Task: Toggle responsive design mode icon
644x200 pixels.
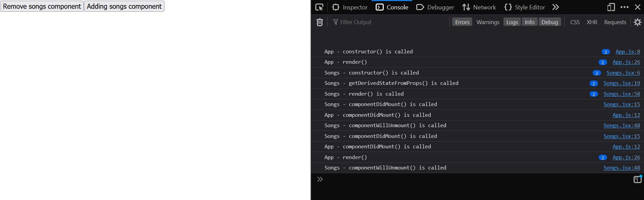Action: click(611, 7)
